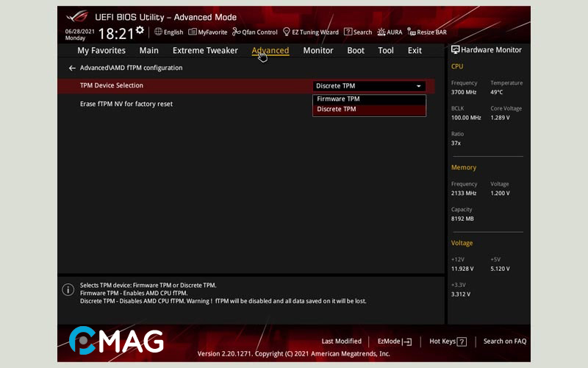Open AURA lighting icon
The width and height of the screenshot is (588, 368).
coord(381,32)
